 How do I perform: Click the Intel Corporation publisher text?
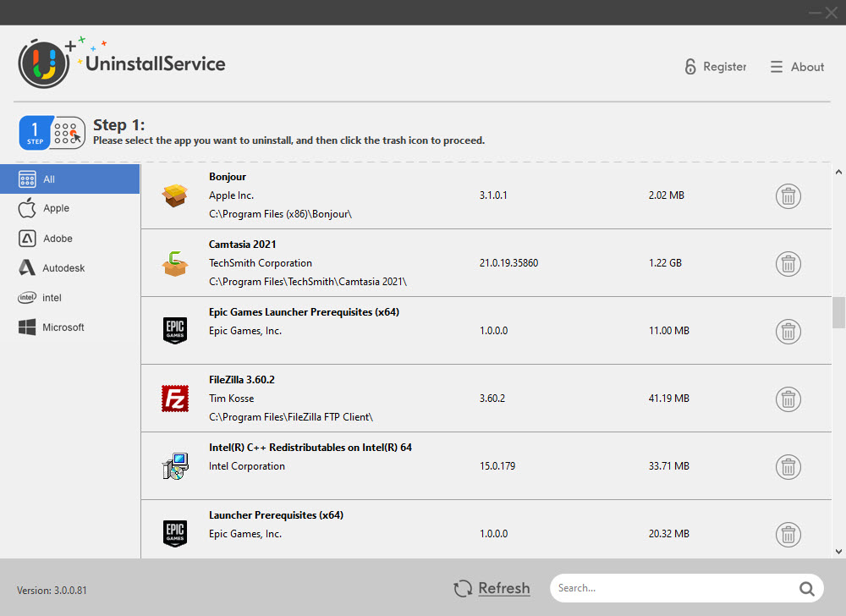click(246, 466)
